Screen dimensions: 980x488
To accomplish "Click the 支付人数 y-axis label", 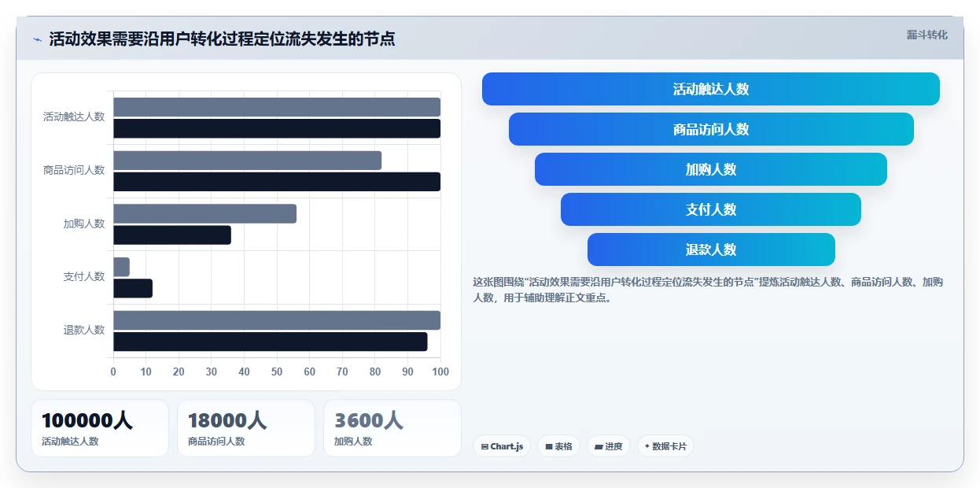I will 84,276.
